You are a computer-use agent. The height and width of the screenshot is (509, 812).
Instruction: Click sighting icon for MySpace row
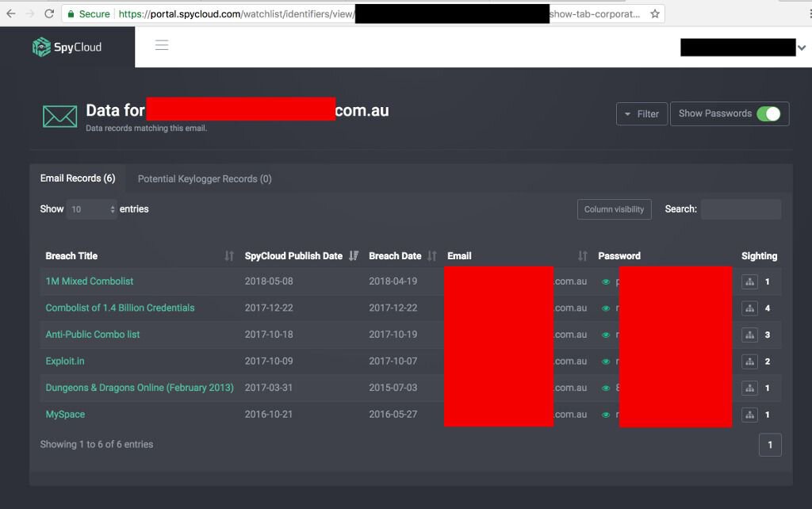coord(749,415)
